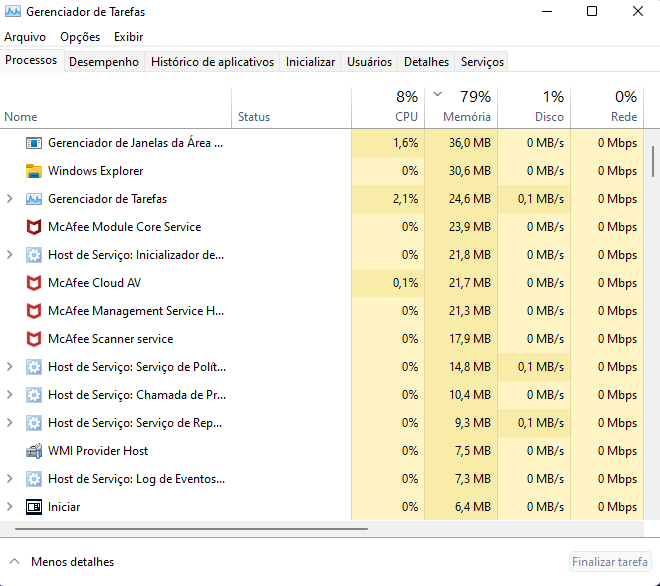
Task: Sort by the CPU column header
Action: pyautogui.click(x=388, y=107)
